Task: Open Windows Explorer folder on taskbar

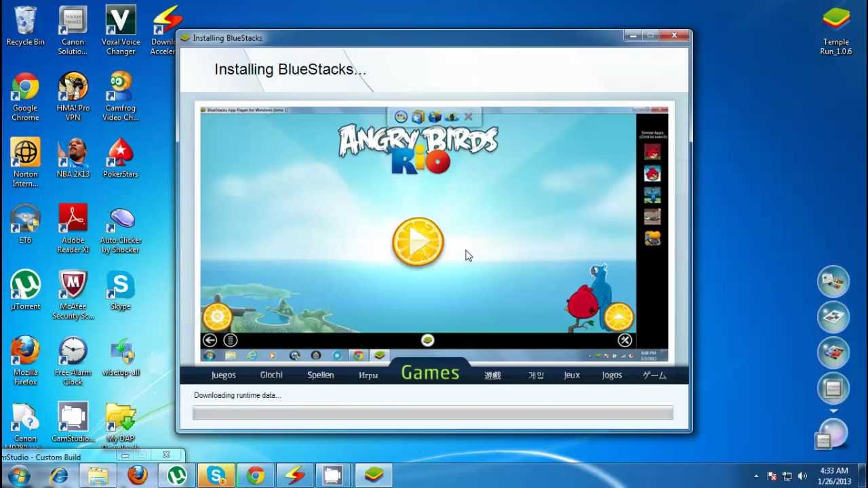Action: point(98,476)
